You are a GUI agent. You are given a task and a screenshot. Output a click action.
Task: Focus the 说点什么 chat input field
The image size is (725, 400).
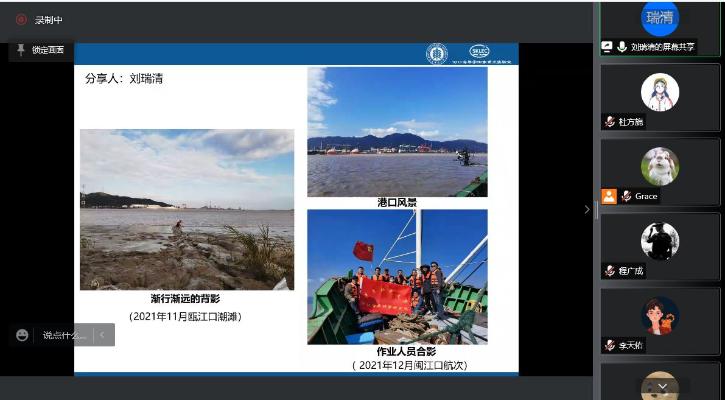64,335
